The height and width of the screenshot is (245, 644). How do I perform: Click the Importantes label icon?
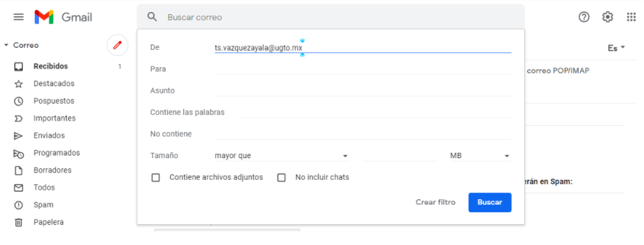18,118
